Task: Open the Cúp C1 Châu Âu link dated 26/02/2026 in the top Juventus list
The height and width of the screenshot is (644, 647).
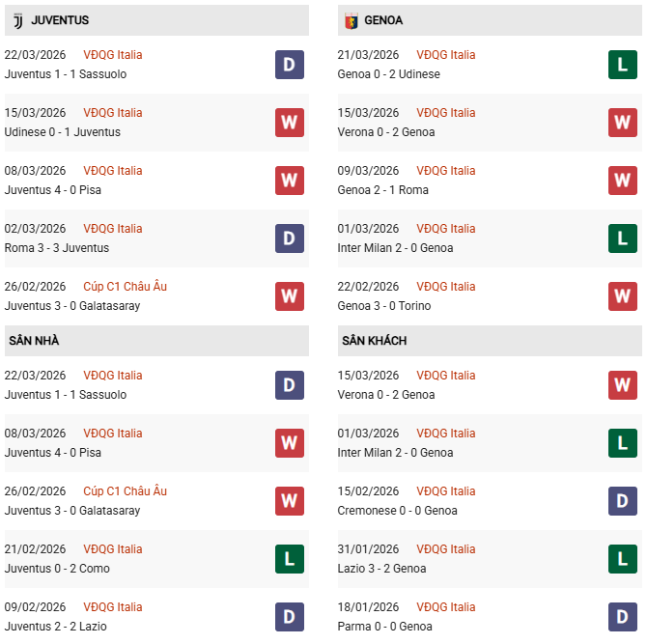Action: coord(125,287)
